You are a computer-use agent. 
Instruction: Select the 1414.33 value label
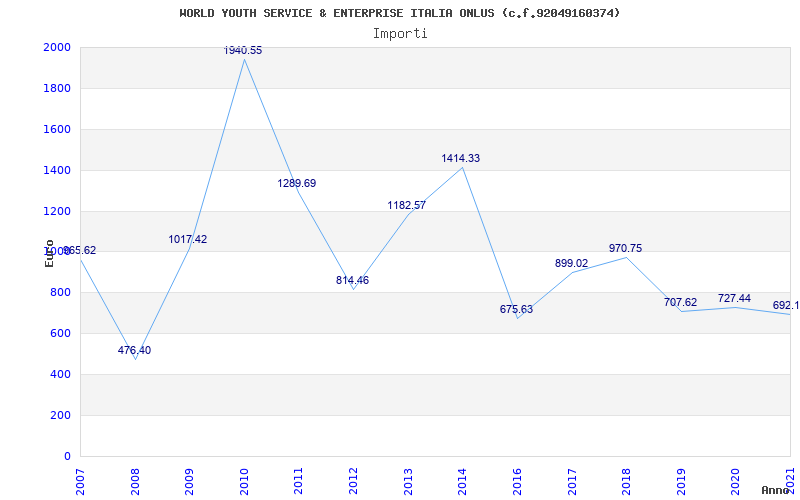click(x=461, y=158)
